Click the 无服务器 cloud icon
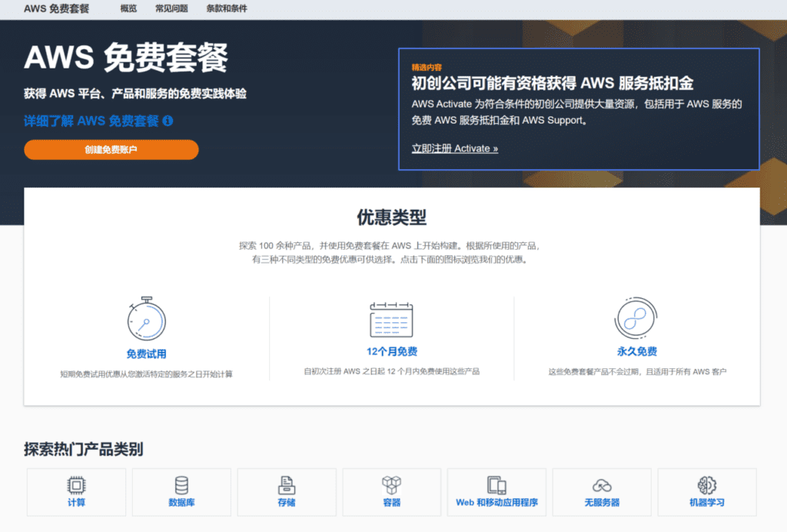Screen dimensions: 787x532 (602, 486)
